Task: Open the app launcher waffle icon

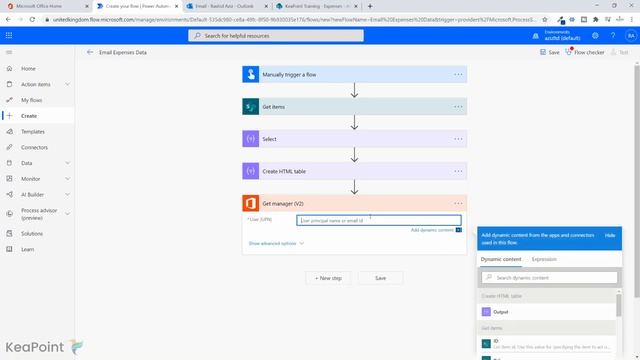Action: coord(9,36)
